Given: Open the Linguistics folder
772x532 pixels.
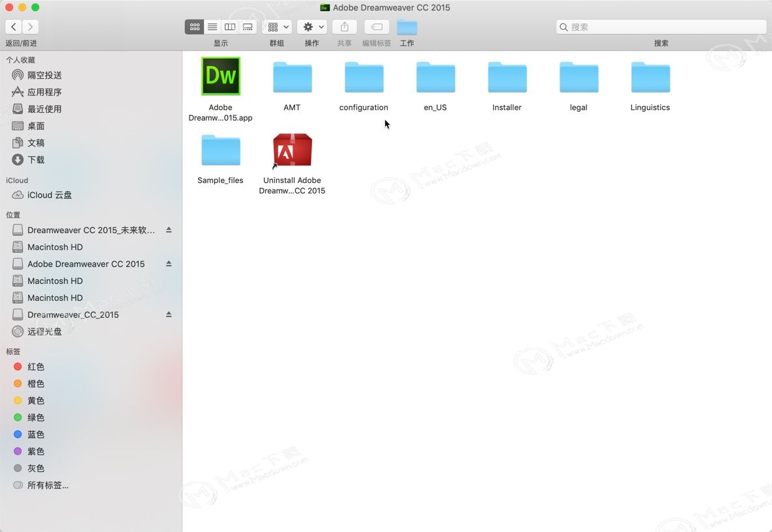Looking at the screenshot, I should 650,77.
